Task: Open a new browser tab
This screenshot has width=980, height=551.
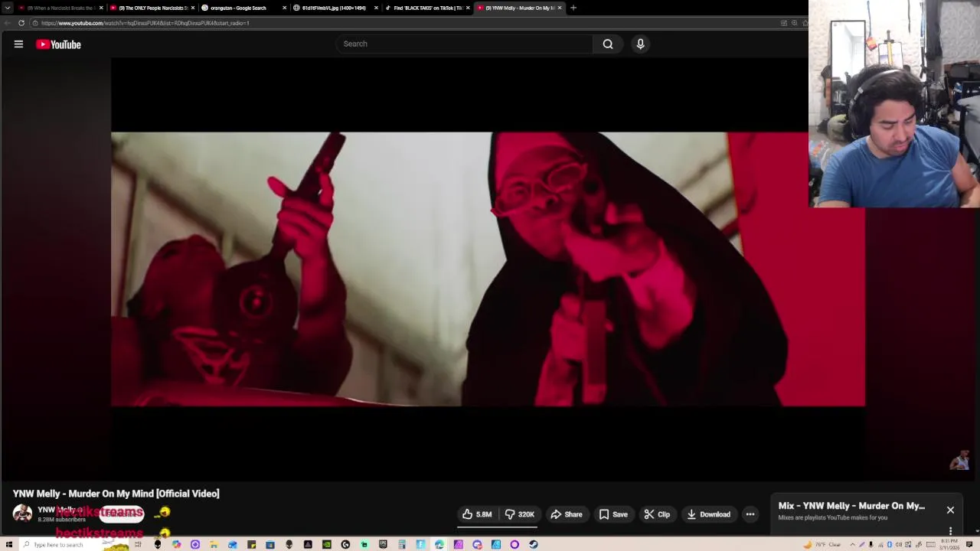Action: point(573,8)
